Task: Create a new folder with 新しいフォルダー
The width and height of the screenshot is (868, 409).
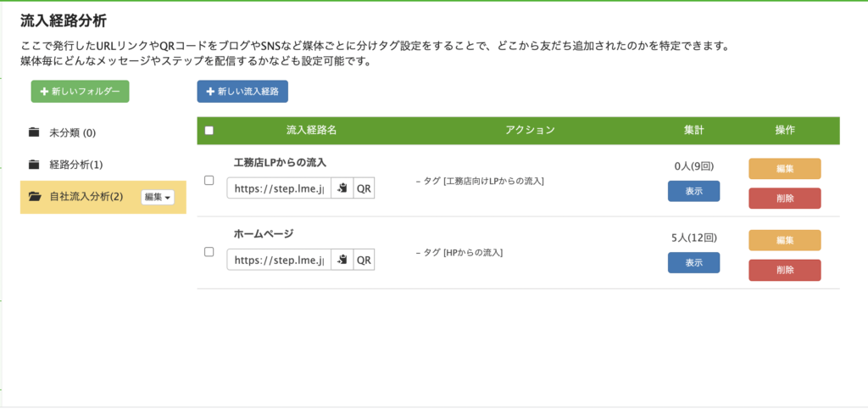Action: [81, 92]
